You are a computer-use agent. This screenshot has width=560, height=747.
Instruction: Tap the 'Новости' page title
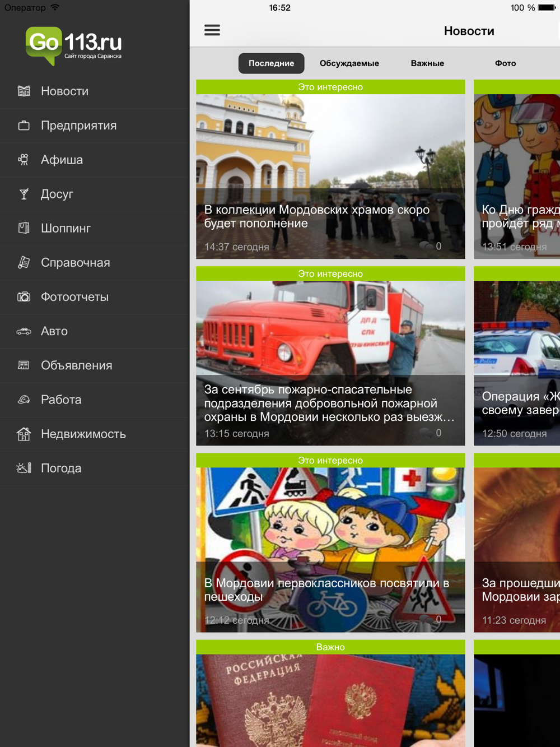click(x=469, y=31)
